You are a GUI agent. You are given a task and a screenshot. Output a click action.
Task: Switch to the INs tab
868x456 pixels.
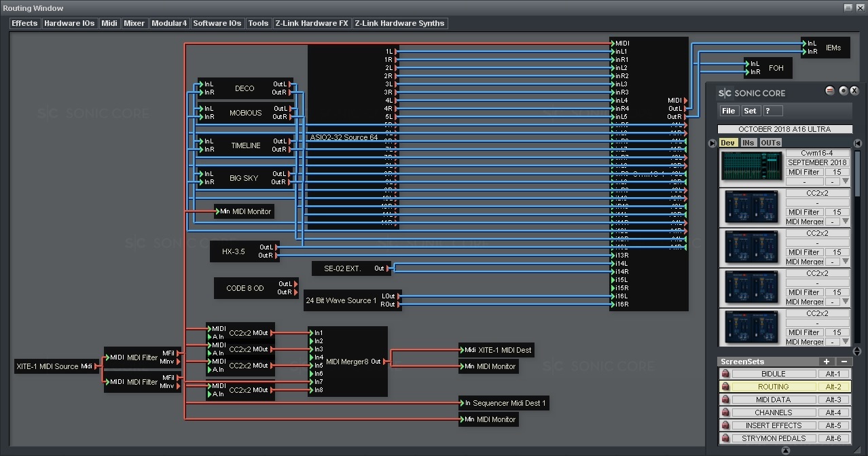tap(748, 143)
